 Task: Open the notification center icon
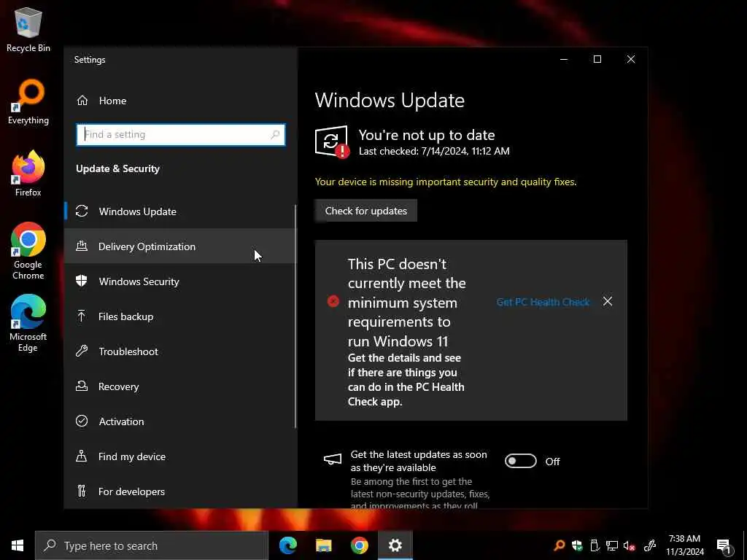tap(724, 546)
